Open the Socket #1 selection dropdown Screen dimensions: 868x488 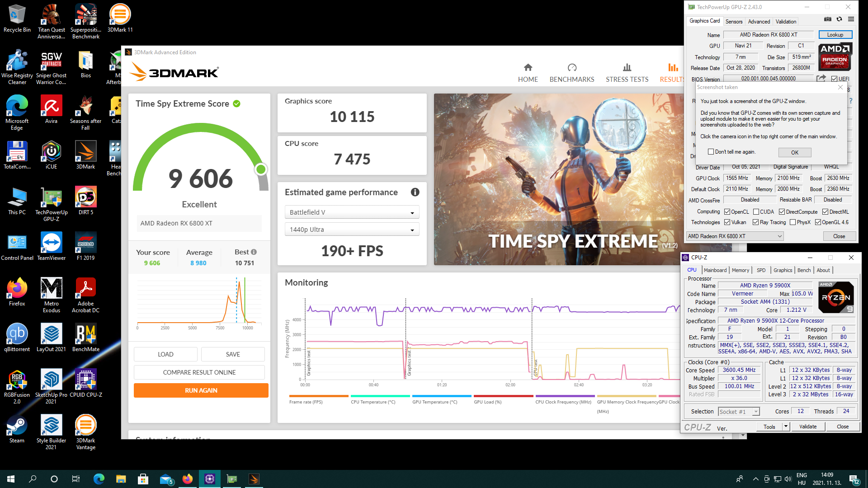pos(739,411)
